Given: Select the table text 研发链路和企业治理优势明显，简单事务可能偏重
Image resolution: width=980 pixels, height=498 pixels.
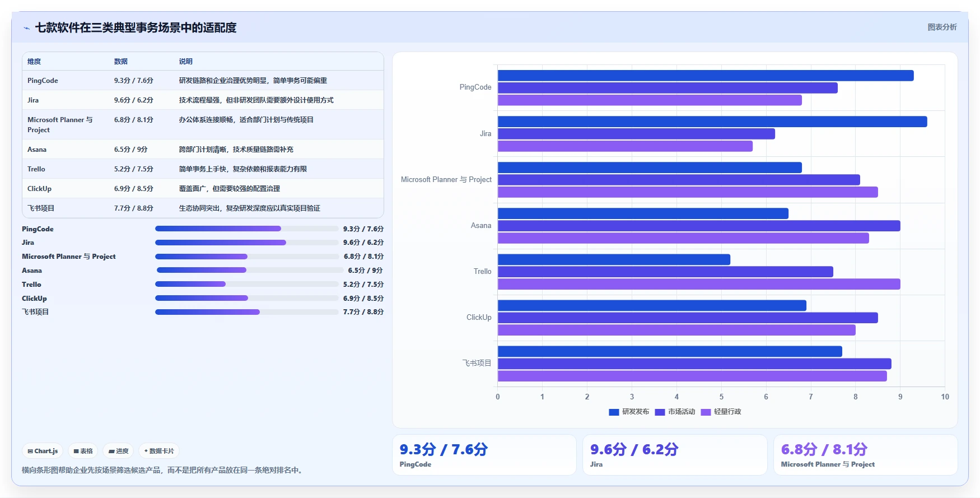Looking at the screenshot, I should pyautogui.click(x=253, y=81).
